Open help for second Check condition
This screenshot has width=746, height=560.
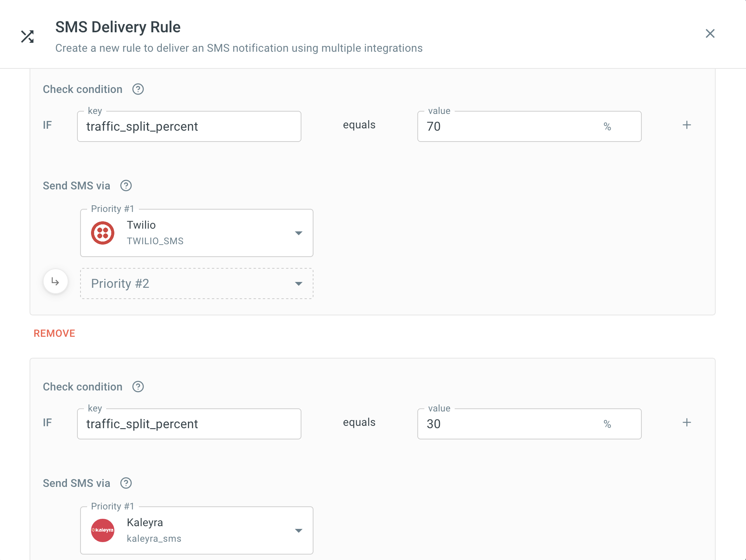[x=138, y=387]
